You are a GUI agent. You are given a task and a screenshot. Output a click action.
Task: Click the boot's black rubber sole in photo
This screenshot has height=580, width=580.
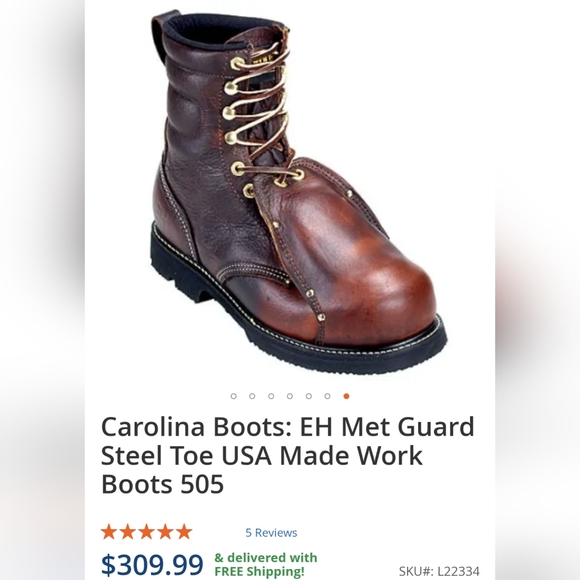[x=296, y=333]
